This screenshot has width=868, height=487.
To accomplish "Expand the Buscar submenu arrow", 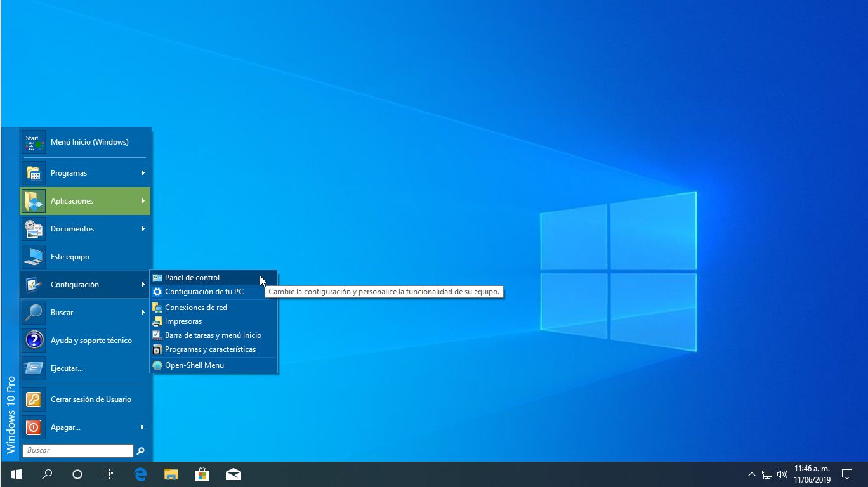I will [143, 313].
